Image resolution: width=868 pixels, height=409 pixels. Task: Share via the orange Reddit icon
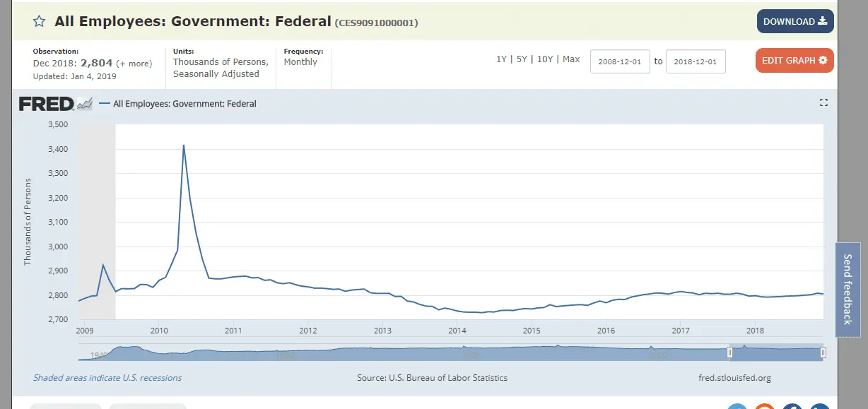(765, 407)
